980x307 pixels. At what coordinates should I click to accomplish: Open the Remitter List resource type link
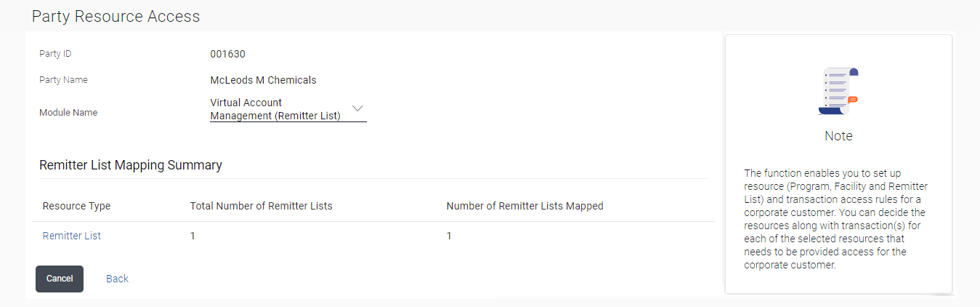click(72, 236)
